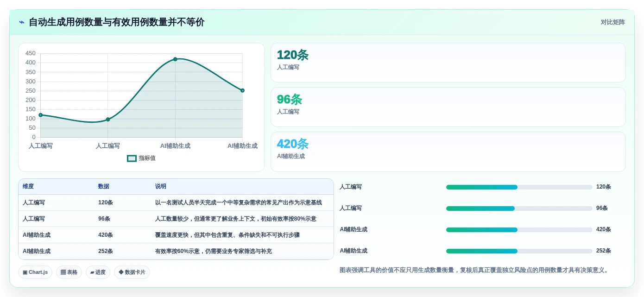This screenshot has width=644, height=297.
Task: Click the 指标值 legend label text
Action: pyautogui.click(x=147, y=158)
